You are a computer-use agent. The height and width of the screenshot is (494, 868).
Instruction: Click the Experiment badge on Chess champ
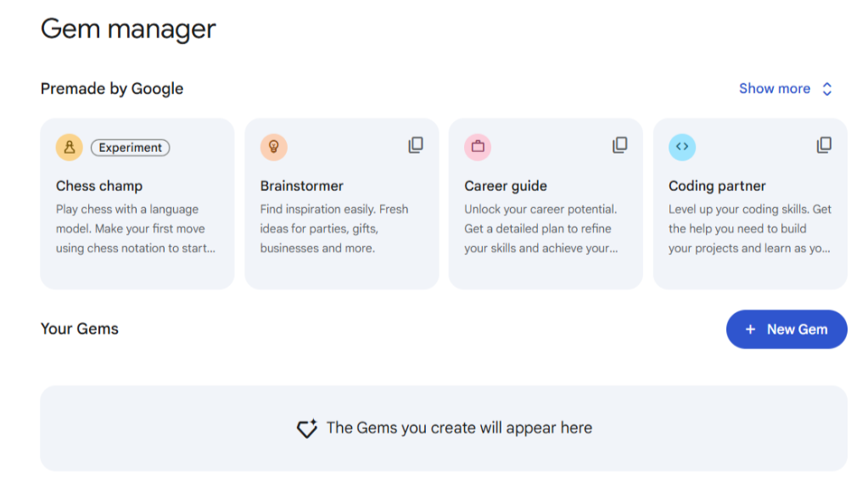(x=130, y=148)
